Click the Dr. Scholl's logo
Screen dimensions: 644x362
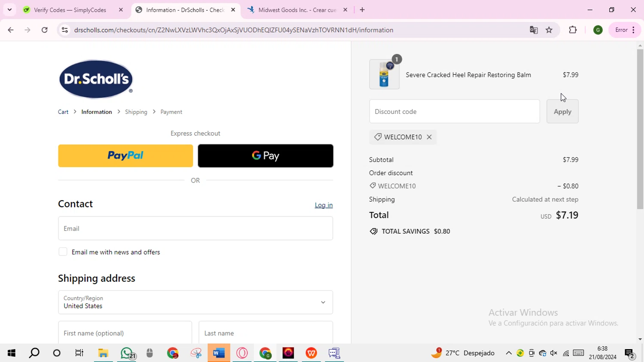[96, 79]
